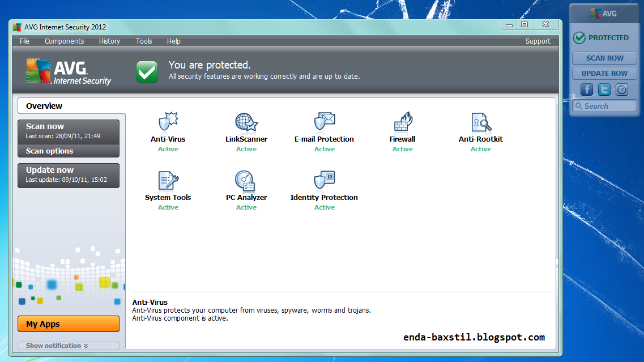
Task: Open the E-mail Protection envelope icon
Action: pyautogui.click(x=325, y=121)
